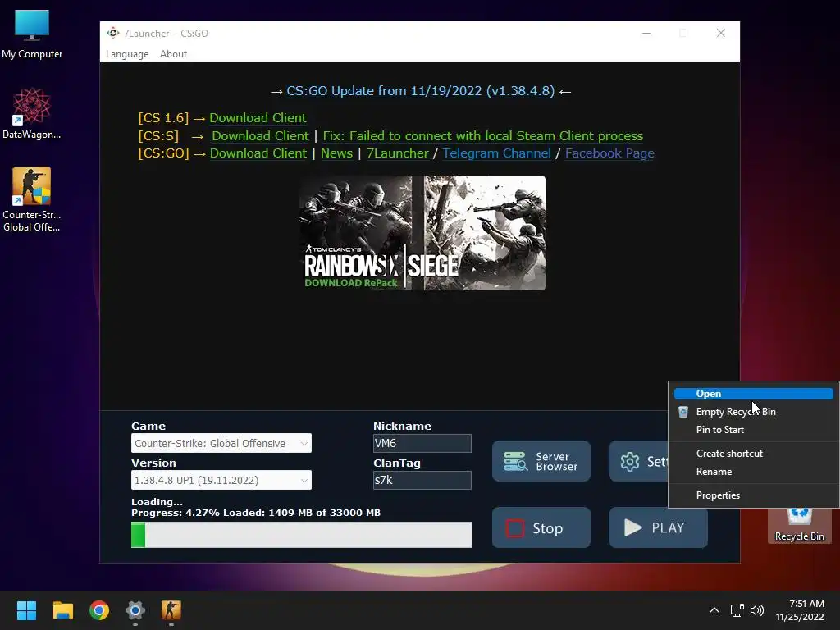Open Properties from the context menu

pos(754,495)
